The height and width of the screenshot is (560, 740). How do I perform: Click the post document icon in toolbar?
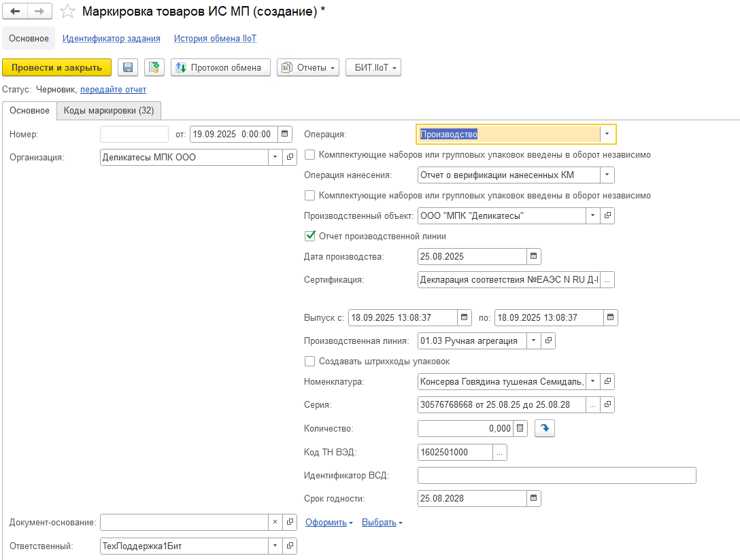(x=154, y=67)
